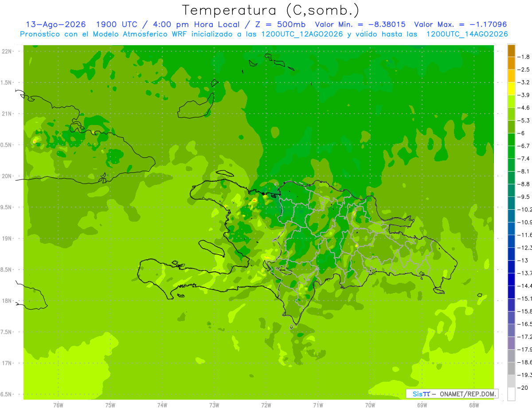532x411 pixels.
Task: Click the -3.2 colorbar label
Action: [523, 82]
